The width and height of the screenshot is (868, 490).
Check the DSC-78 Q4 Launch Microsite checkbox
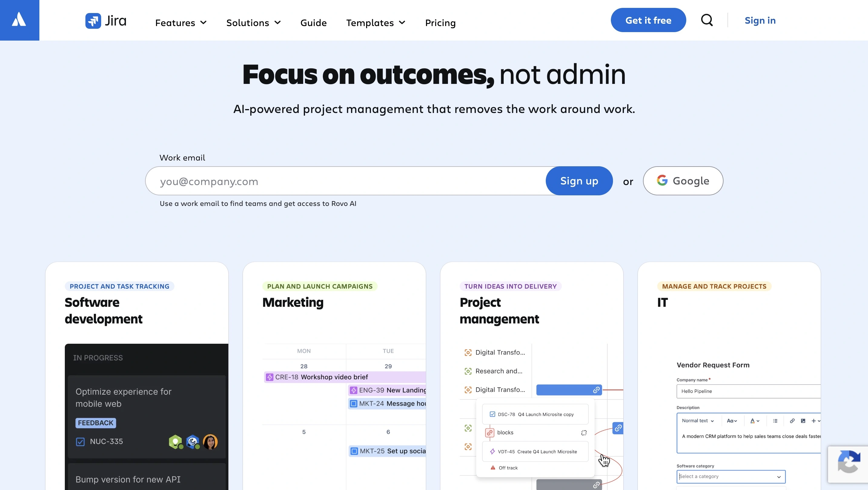tap(493, 415)
